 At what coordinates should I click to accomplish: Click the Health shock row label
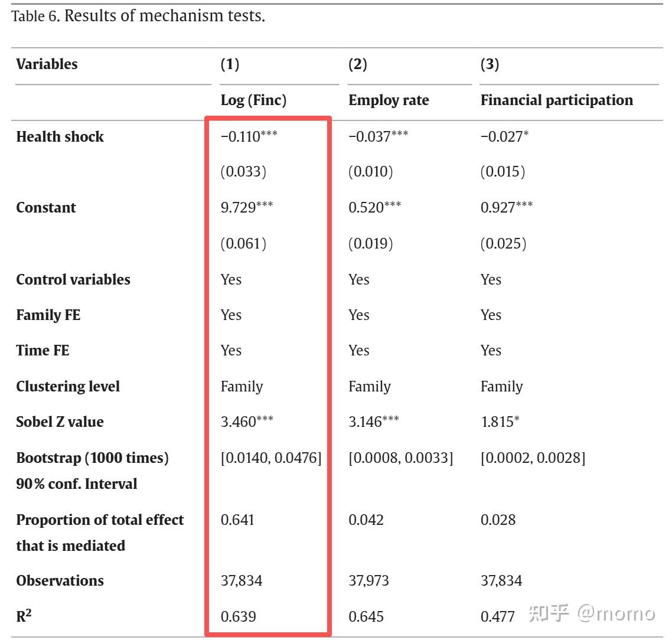pyautogui.click(x=60, y=136)
